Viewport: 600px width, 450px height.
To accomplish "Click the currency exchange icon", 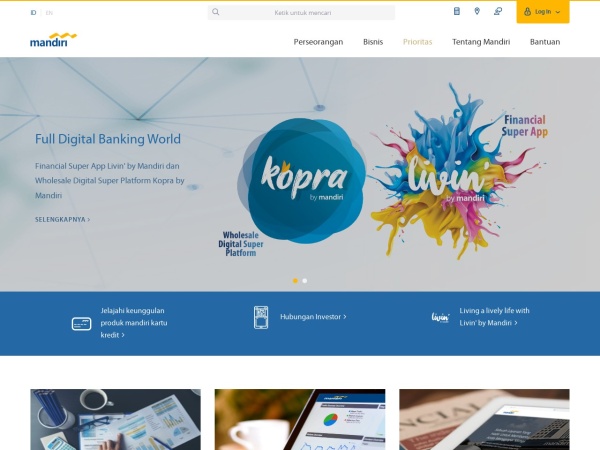I will pos(498,11).
